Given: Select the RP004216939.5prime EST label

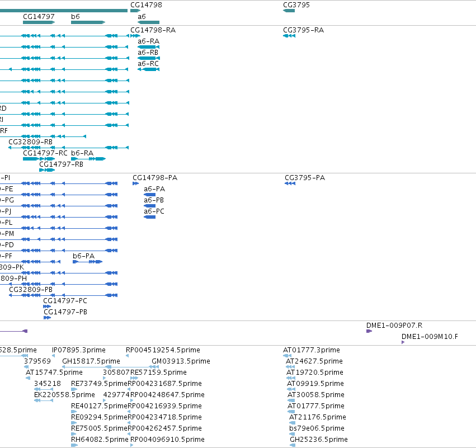Looking at the screenshot, I should [x=164, y=406].
